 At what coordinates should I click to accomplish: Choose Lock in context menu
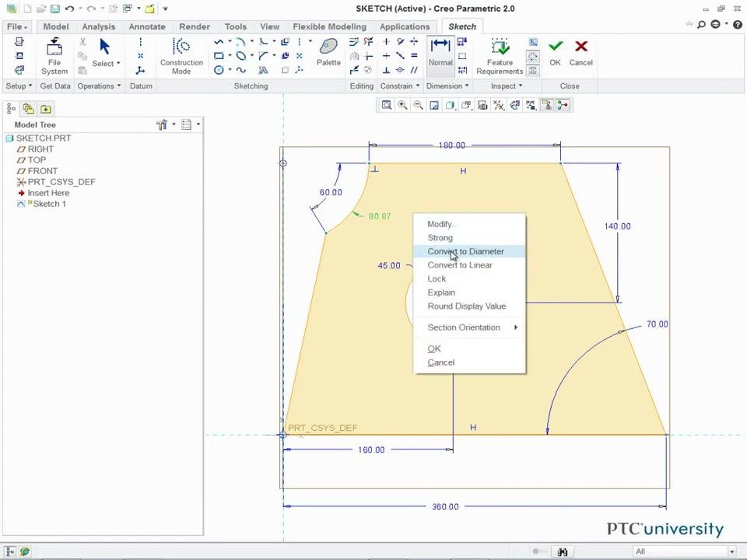coord(470,279)
